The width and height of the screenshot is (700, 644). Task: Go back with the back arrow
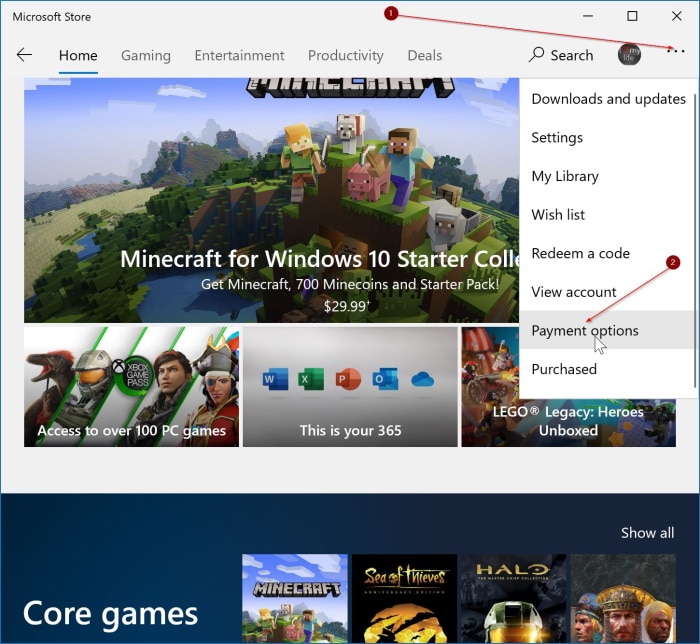(24, 55)
